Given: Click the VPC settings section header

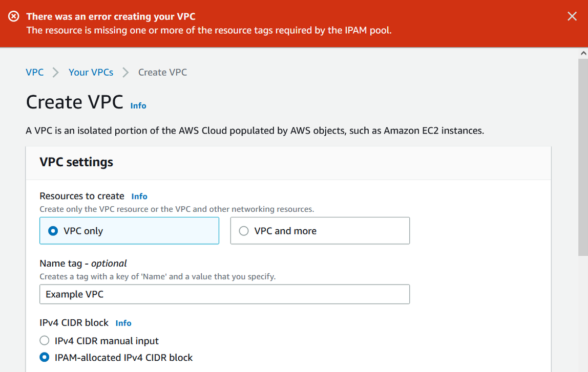Looking at the screenshot, I should pyautogui.click(x=76, y=162).
